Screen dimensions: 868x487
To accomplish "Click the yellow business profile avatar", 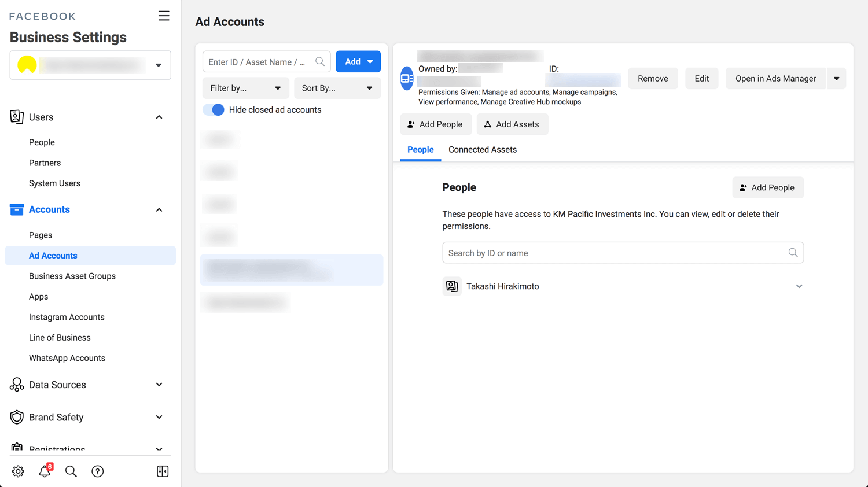I will tap(27, 65).
